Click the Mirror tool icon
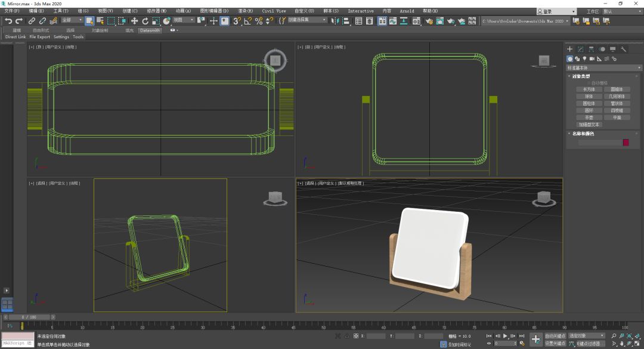The image size is (644, 349). pyautogui.click(x=336, y=21)
